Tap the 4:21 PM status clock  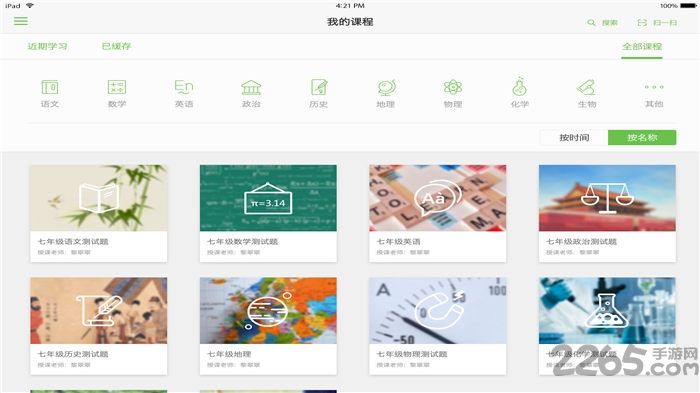point(350,6)
